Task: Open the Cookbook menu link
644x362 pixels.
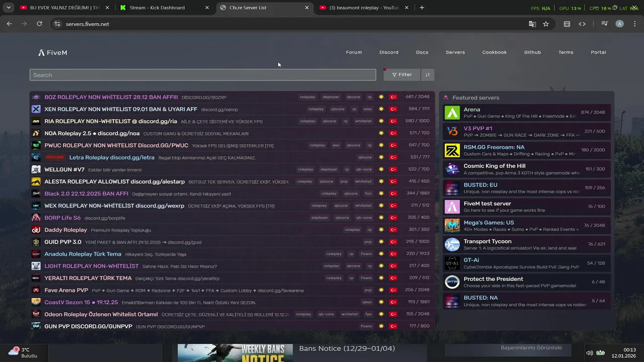Action: (494, 52)
